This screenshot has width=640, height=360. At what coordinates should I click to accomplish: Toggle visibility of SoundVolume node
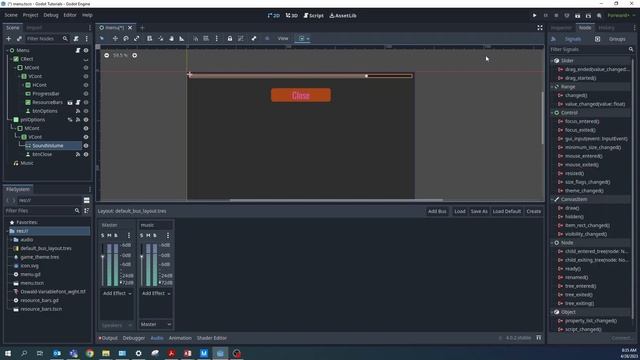tap(86, 146)
